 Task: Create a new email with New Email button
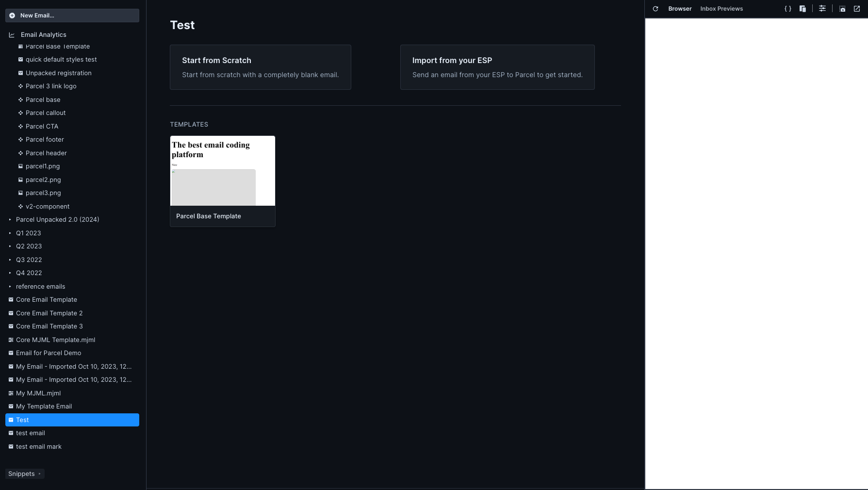(x=72, y=16)
